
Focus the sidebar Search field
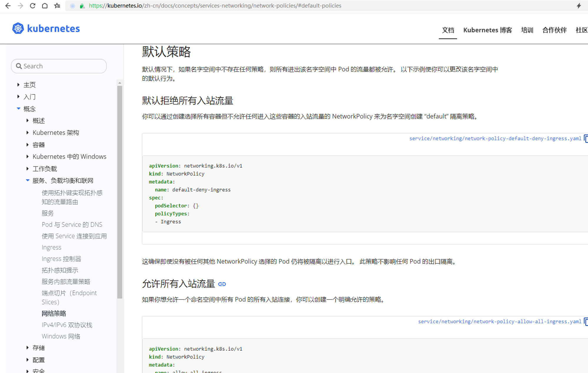pyautogui.click(x=59, y=66)
